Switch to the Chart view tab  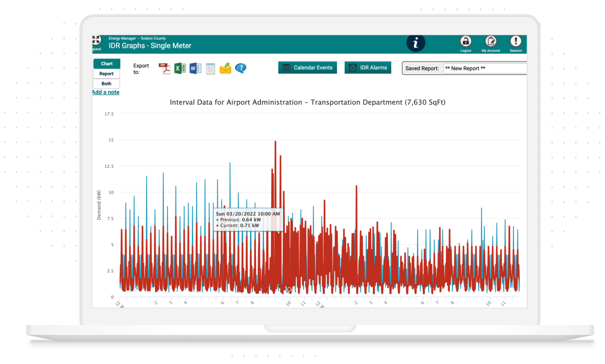(x=106, y=64)
